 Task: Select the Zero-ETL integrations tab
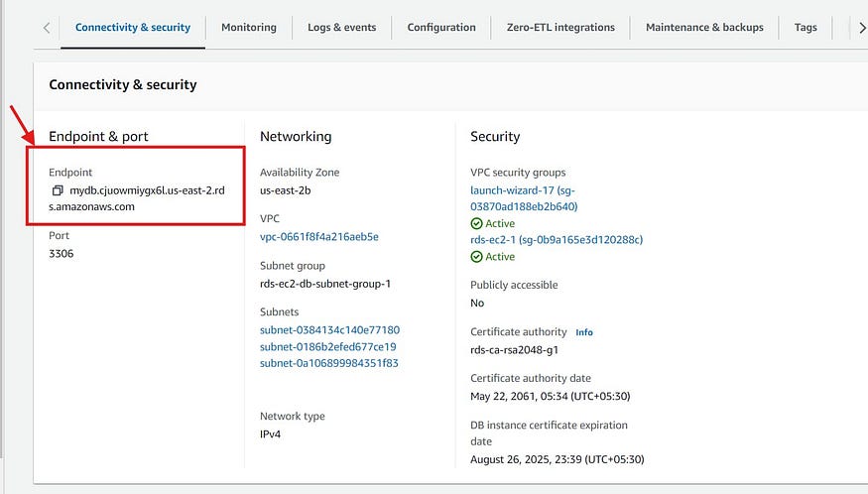pyautogui.click(x=560, y=27)
